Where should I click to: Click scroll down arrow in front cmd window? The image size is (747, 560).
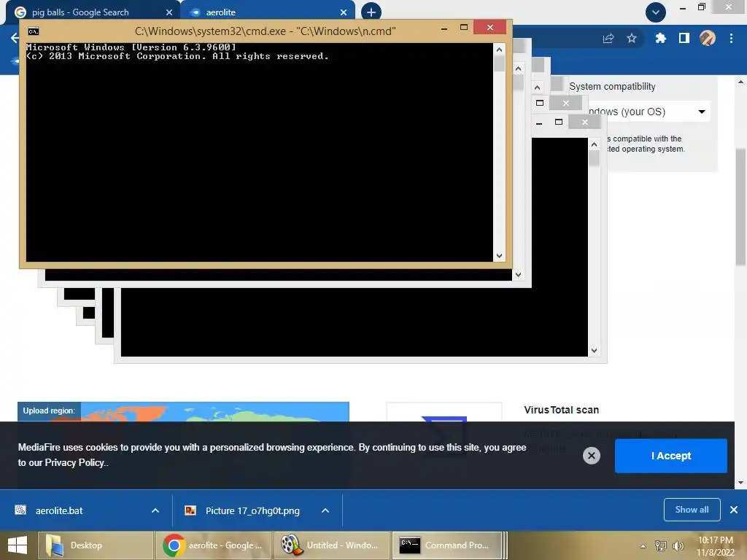point(499,256)
